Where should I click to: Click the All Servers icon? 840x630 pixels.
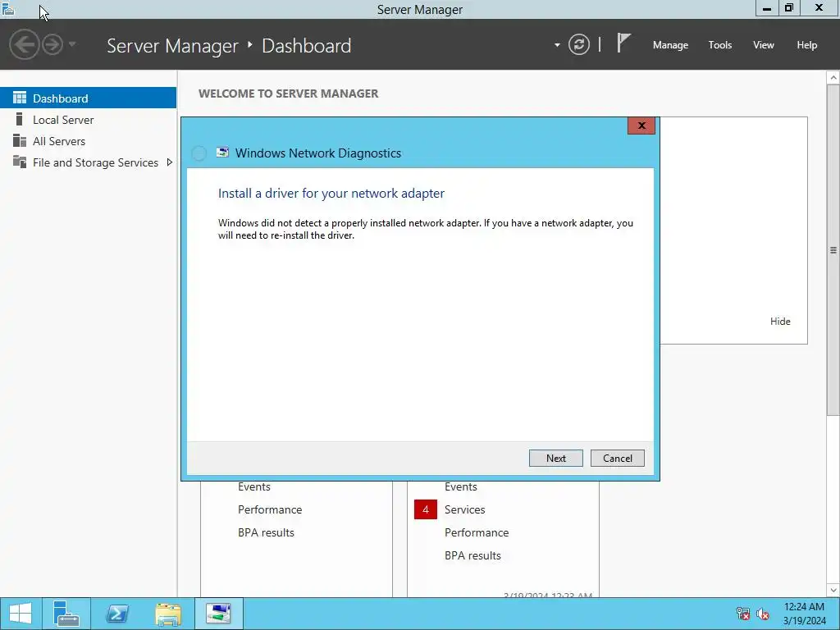pyautogui.click(x=20, y=140)
